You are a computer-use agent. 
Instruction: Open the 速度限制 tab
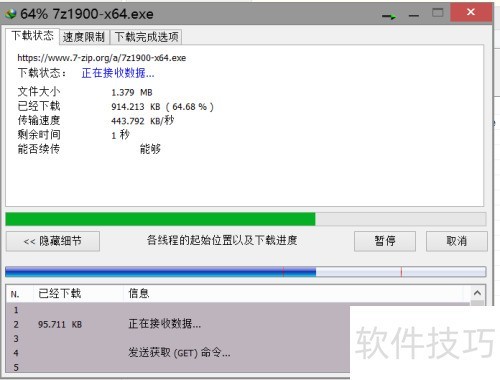pos(84,37)
